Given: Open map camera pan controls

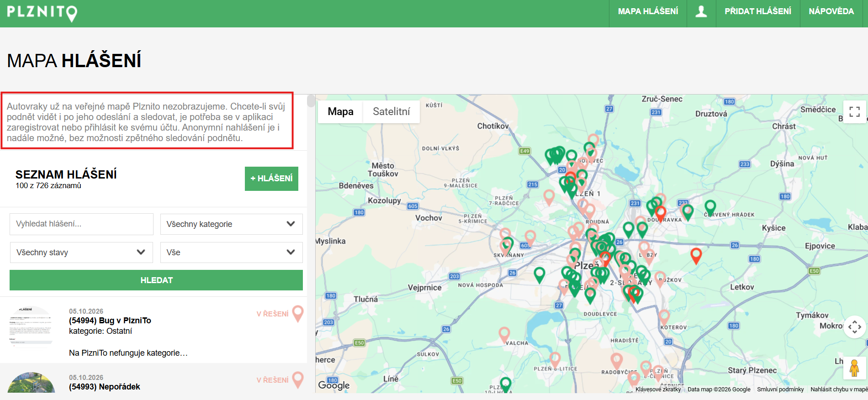Looking at the screenshot, I should pyautogui.click(x=854, y=327).
